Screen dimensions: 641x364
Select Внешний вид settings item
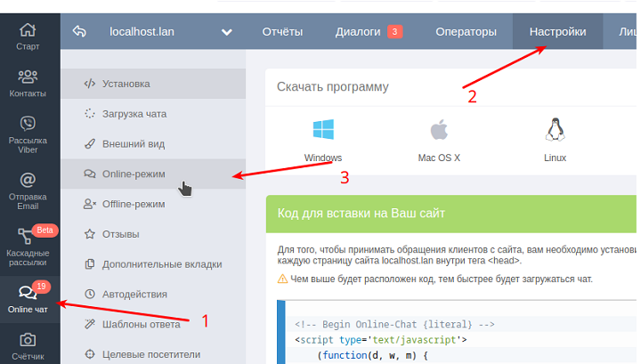pyautogui.click(x=153, y=144)
